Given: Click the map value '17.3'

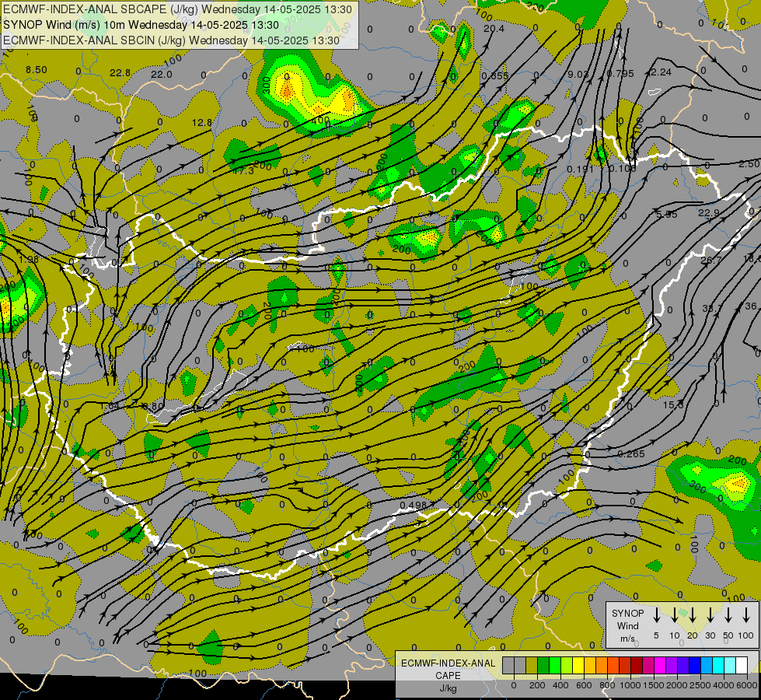Looking at the screenshot, I should click(x=243, y=170).
